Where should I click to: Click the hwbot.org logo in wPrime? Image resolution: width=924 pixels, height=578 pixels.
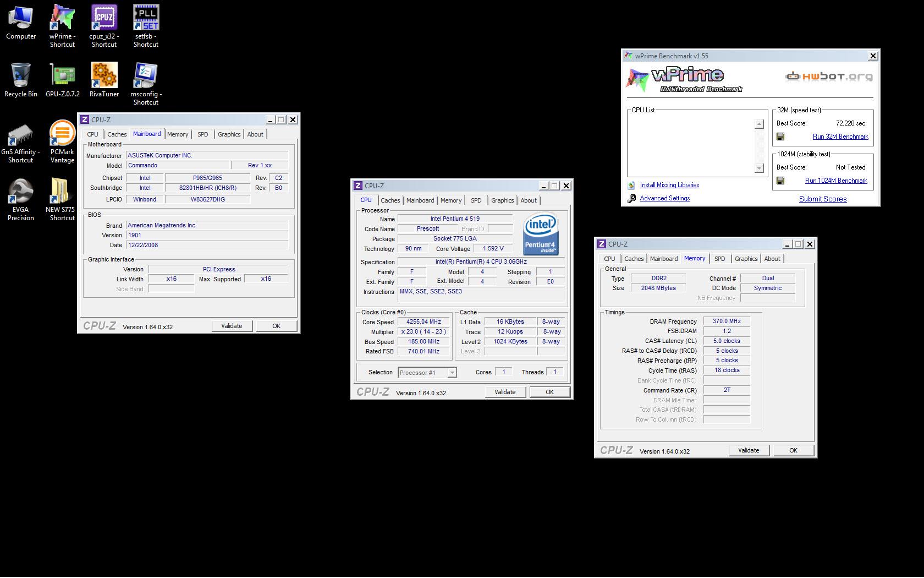click(829, 76)
